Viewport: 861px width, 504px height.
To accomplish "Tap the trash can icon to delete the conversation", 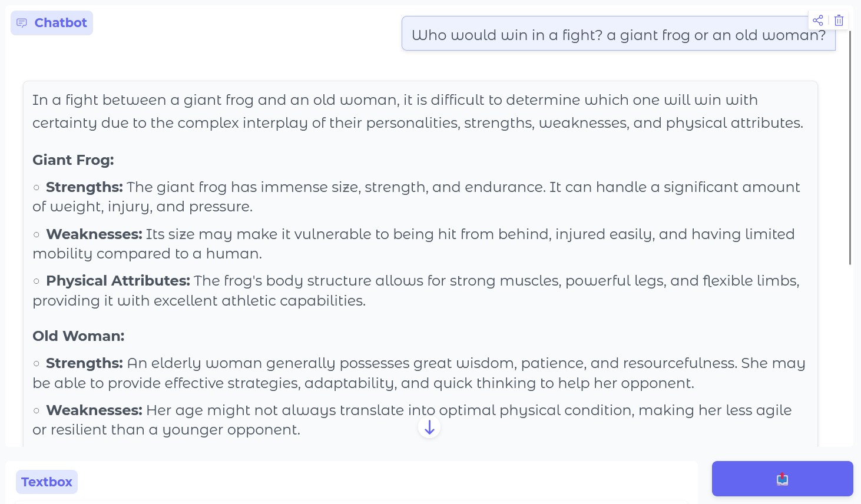I will click(x=839, y=20).
